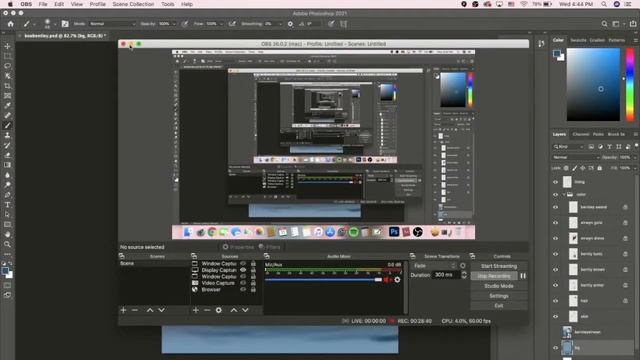This screenshot has height=360, width=640.
Task: Open the Profile menu
Action: (98, 4)
